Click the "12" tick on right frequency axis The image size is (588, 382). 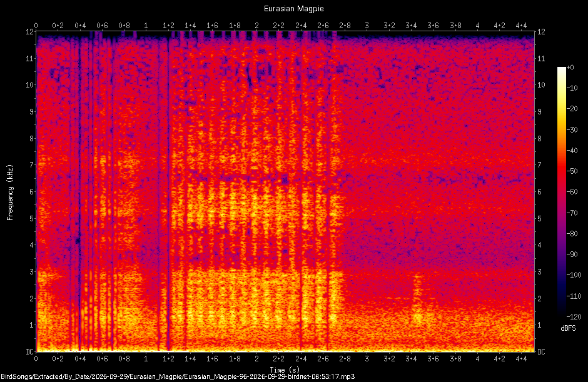pos(541,31)
